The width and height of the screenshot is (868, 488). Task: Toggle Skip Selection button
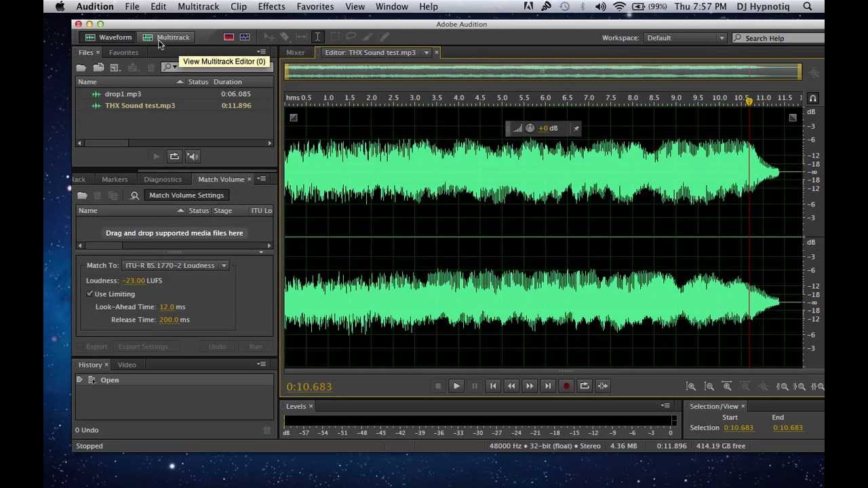(x=603, y=386)
